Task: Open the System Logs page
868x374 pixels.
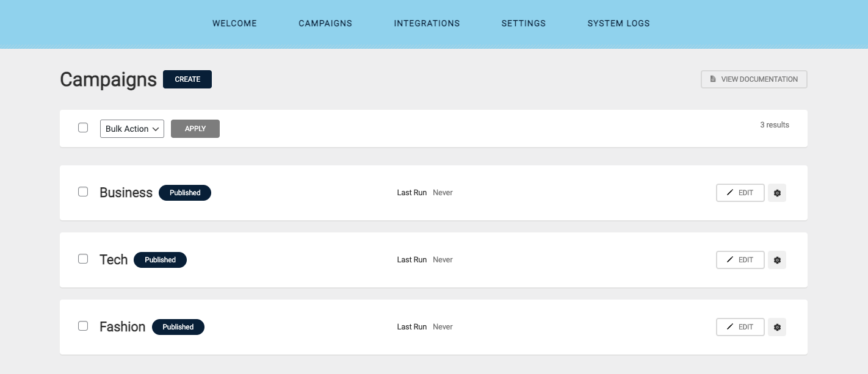Action: 618,24
